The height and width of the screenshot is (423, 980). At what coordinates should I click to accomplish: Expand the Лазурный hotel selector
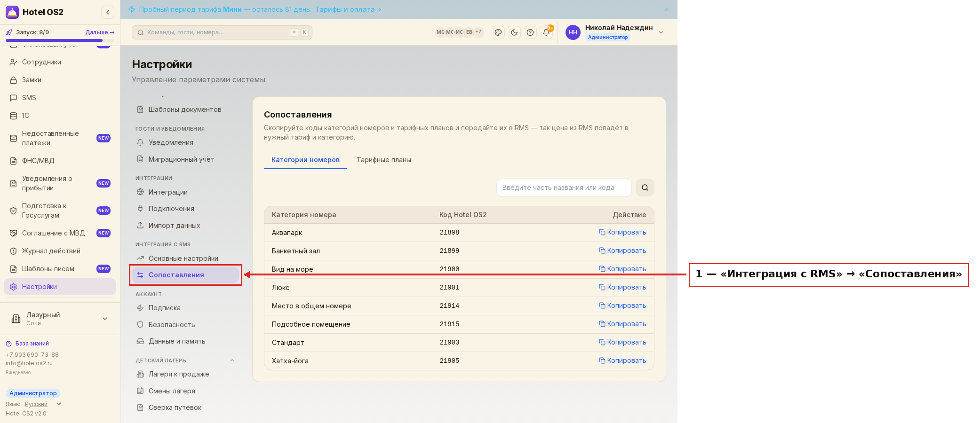coord(60,319)
